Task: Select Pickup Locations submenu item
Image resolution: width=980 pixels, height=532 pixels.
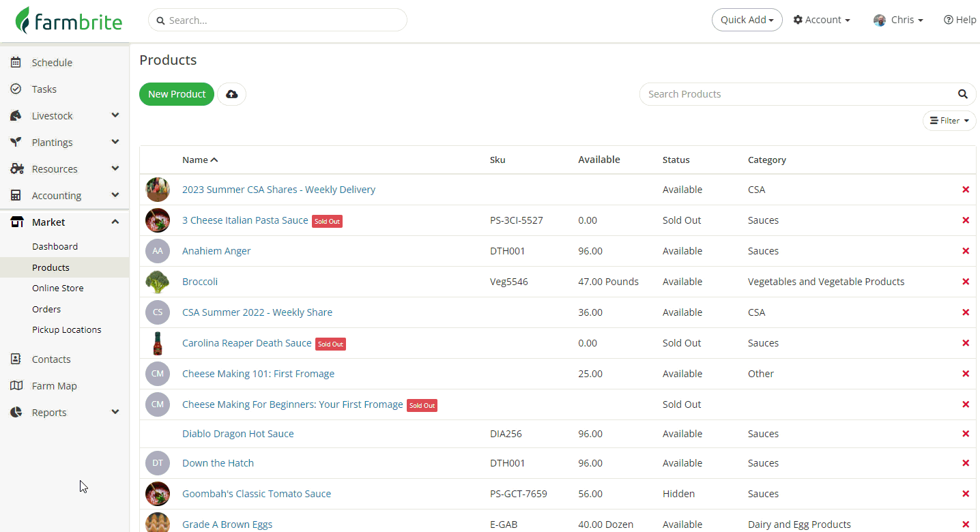Action: (x=66, y=329)
